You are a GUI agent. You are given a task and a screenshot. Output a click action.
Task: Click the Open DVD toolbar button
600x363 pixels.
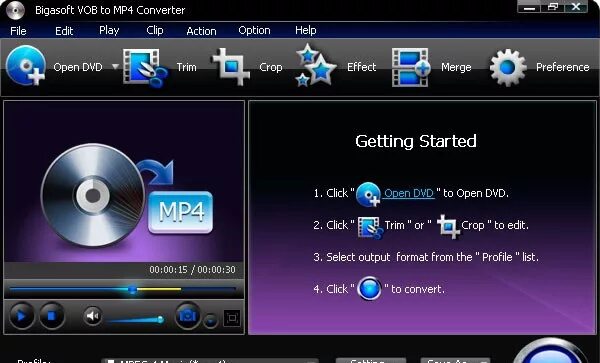[55, 67]
